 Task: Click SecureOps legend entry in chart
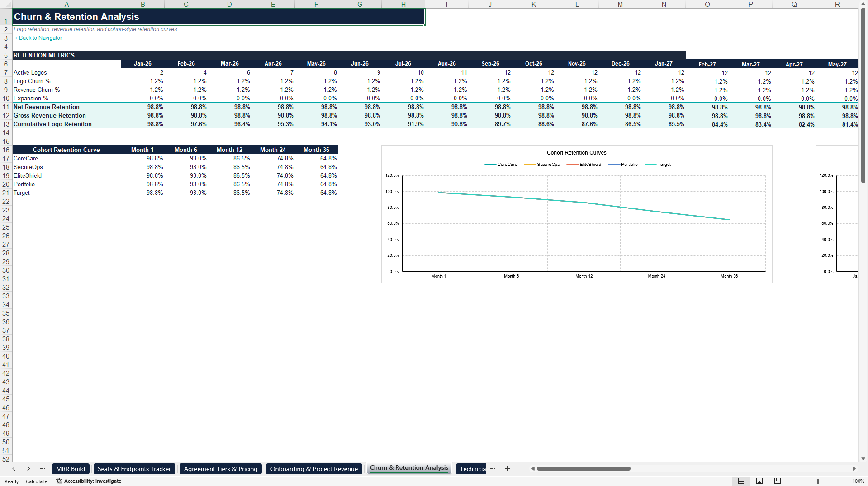click(x=542, y=165)
